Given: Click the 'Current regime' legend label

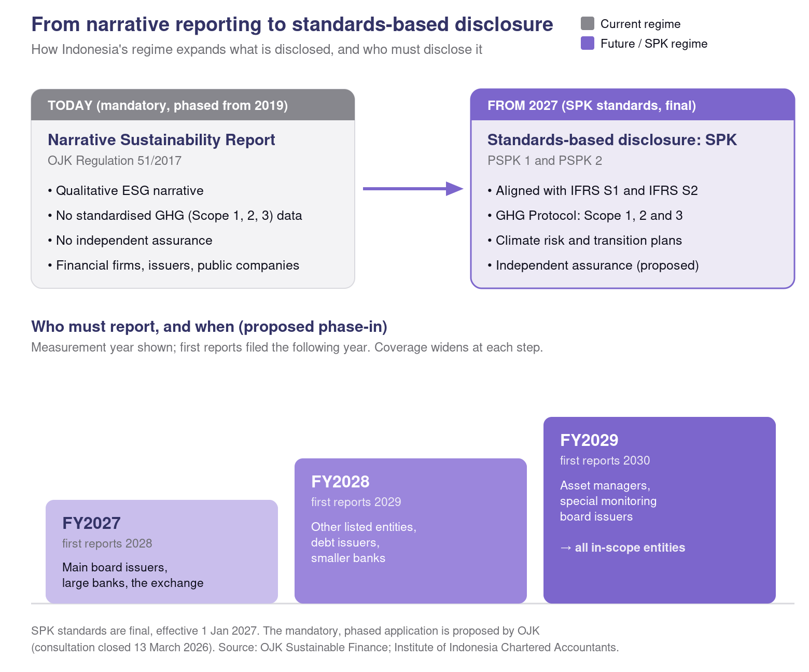Looking at the screenshot, I should 640,24.
